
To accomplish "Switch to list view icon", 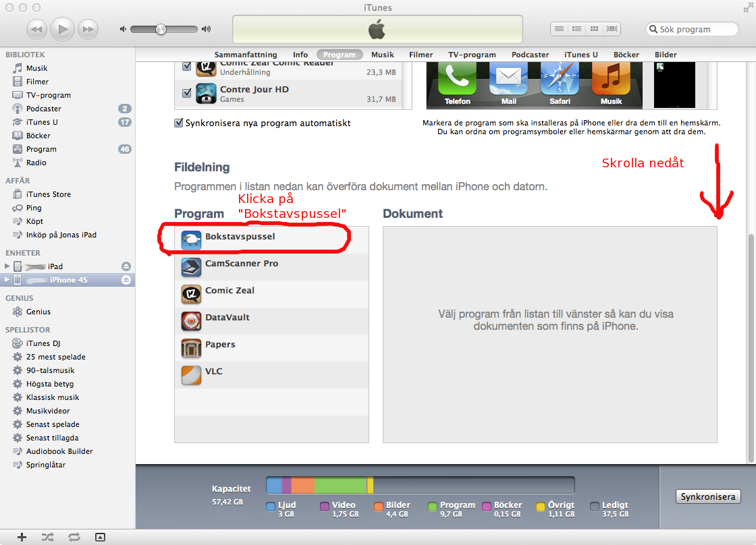I will (x=560, y=29).
